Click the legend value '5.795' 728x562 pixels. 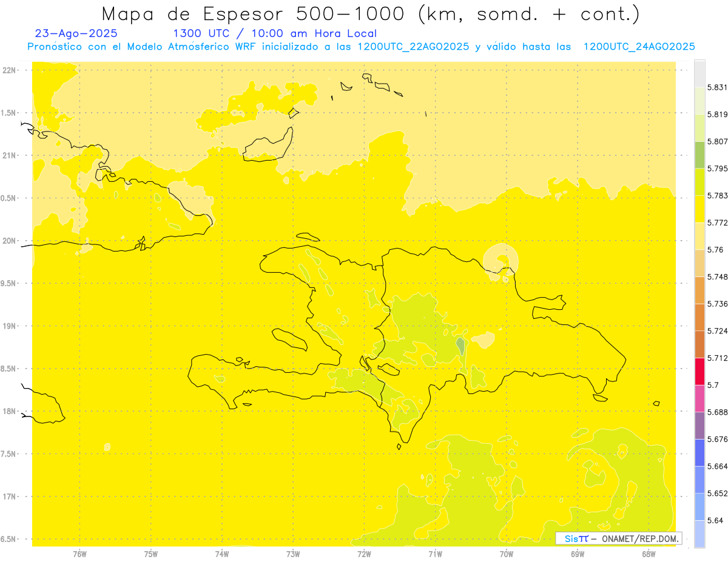(x=717, y=168)
